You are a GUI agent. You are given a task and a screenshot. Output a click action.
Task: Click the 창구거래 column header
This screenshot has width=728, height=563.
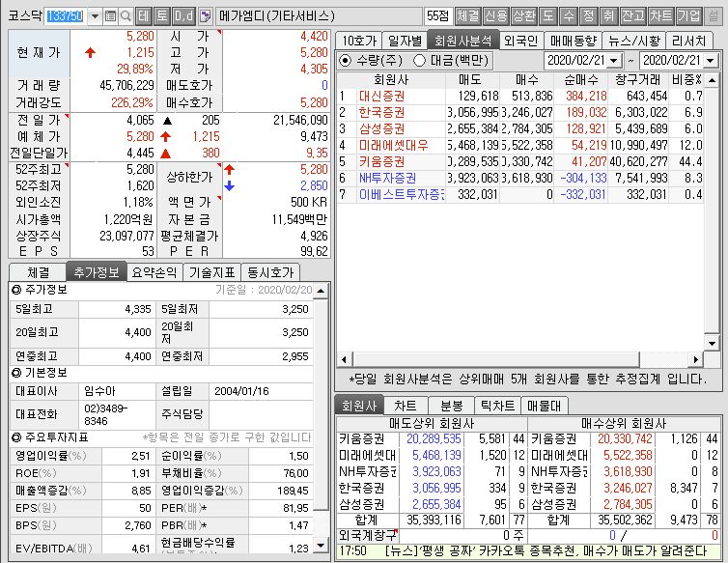638,80
